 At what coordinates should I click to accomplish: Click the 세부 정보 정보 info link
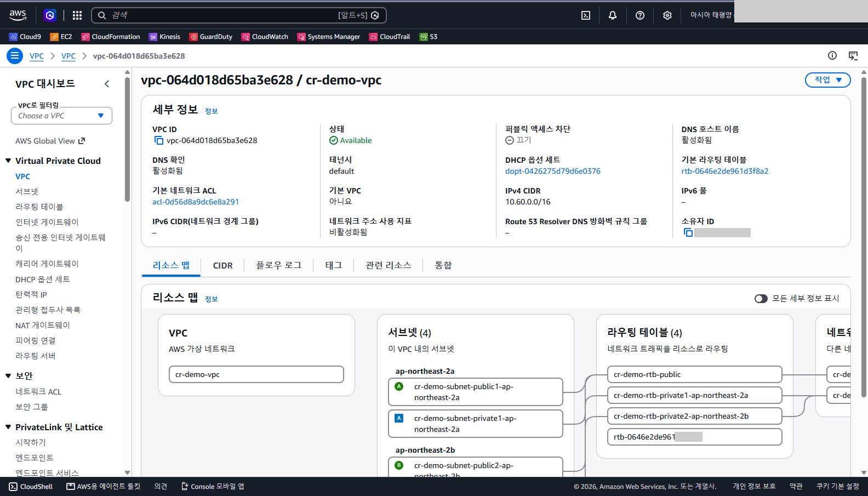click(212, 111)
